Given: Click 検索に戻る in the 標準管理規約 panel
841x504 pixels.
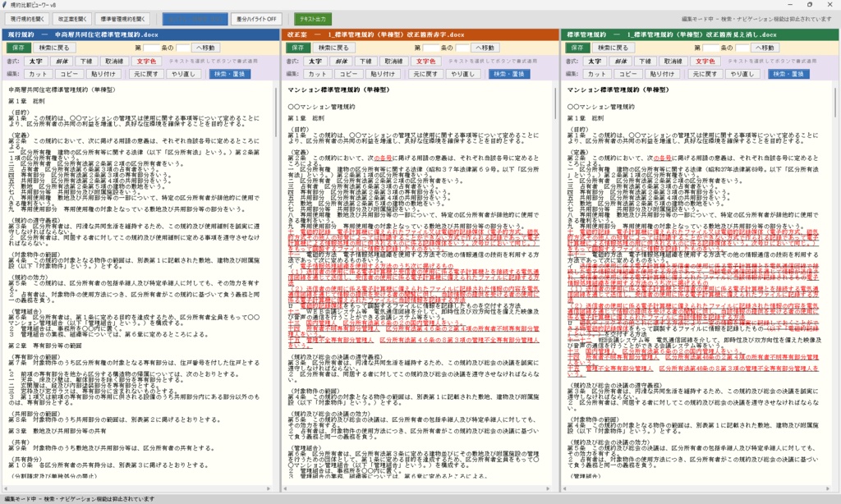Looking at the screenshot, I should [613, 48].
